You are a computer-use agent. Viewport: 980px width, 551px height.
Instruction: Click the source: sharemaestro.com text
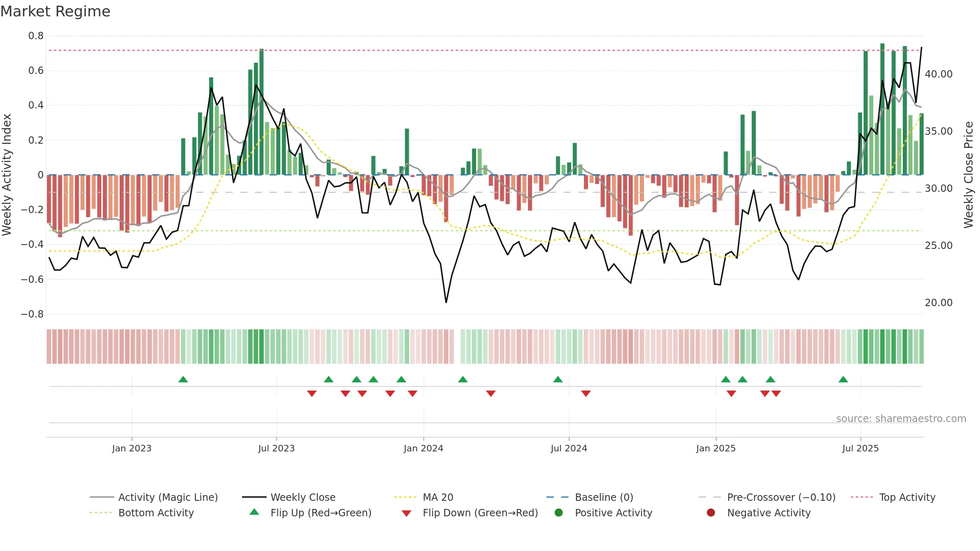pyautogui.click(x=901, y=418)
